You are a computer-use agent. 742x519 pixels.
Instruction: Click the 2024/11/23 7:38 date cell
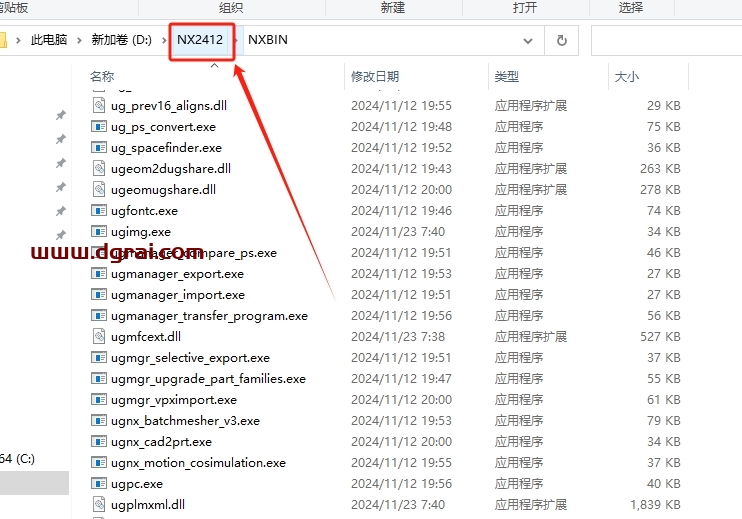pyautogui.click(x=398, y=336)
